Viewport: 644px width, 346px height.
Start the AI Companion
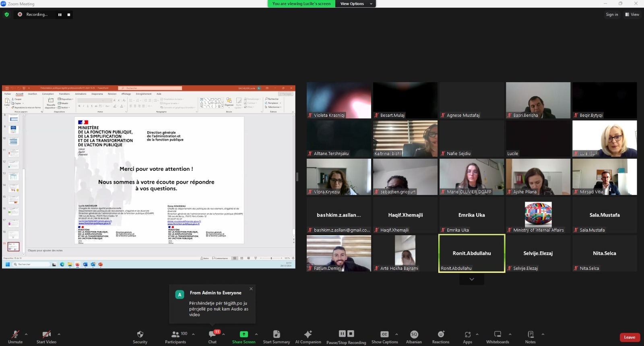[x=308, y=334]
